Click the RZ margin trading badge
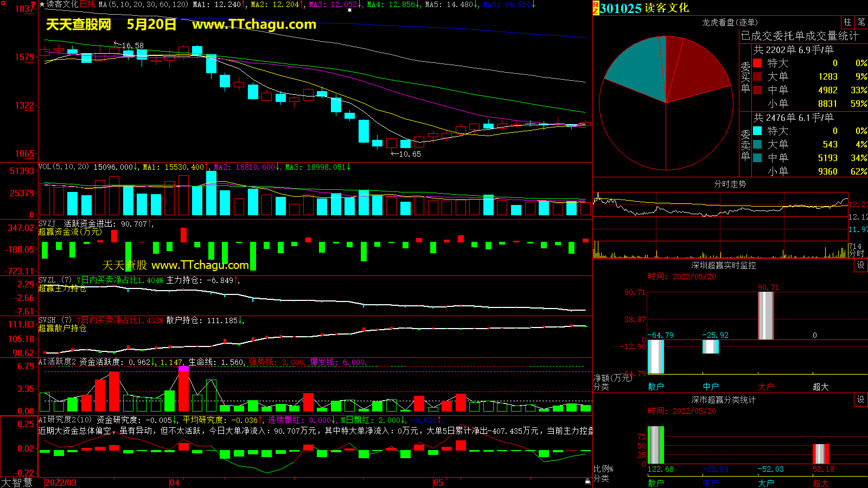 click(596, 8)
